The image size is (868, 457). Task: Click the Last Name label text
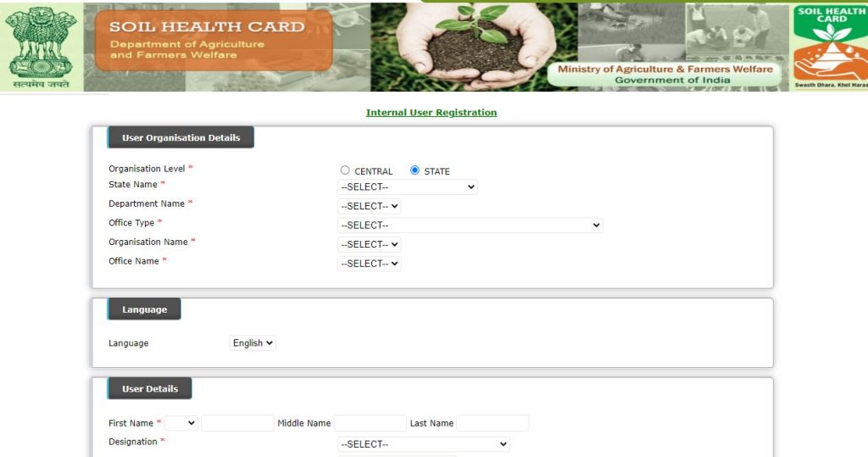pyautogui.click(x=431, y=423)
